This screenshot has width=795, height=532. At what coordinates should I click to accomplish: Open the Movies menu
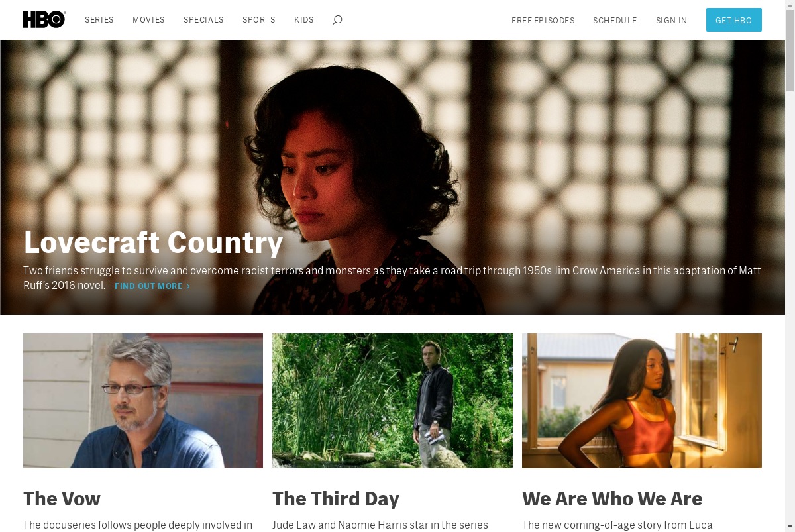click(x=148, y=20)
